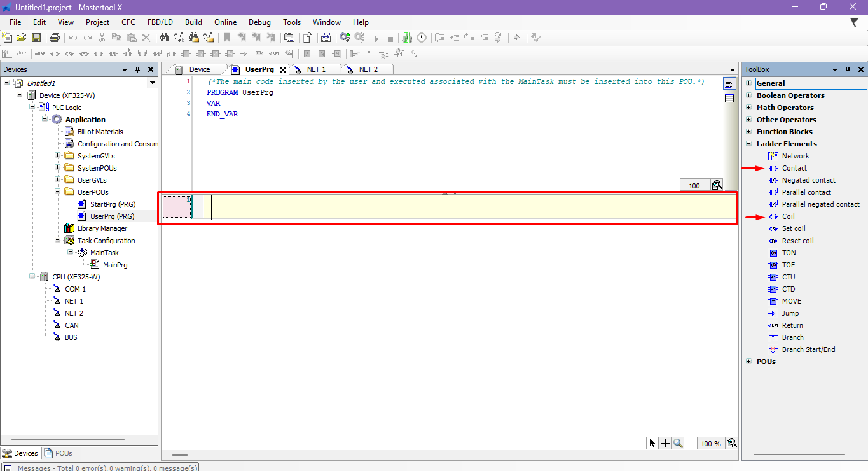
Task: Open the FBD/LD menu
Action: (160, 22)
